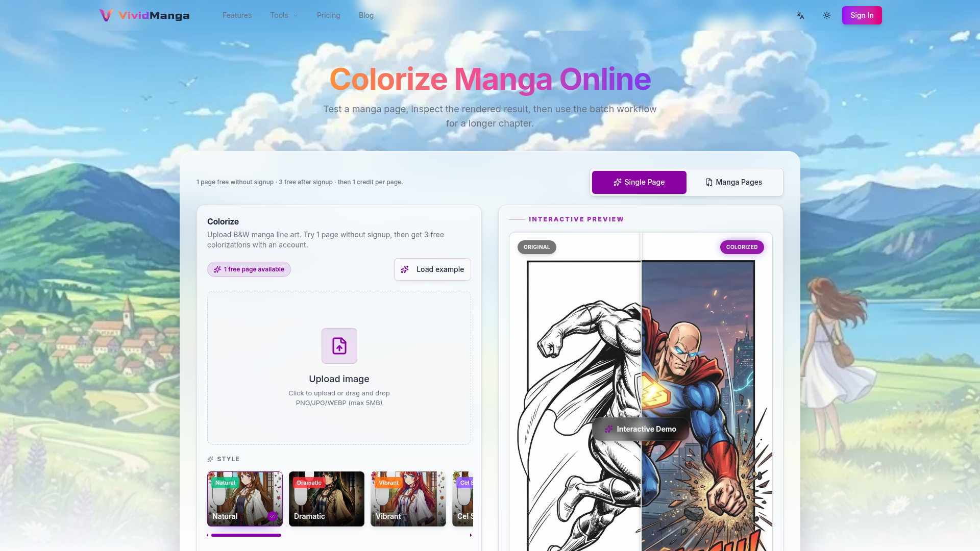Screen dimensions: 980x551
Task: Click the Colorize panel heading
Action: [223, 221]
